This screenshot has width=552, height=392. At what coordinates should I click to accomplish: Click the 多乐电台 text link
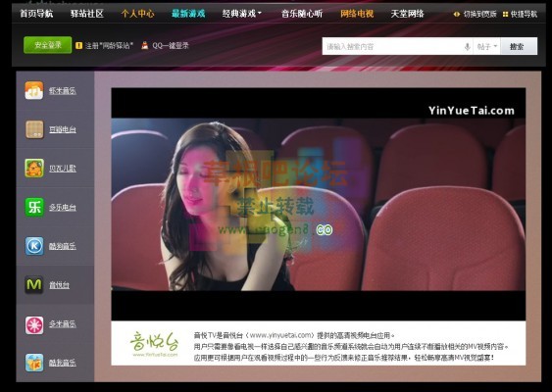pyautogui.click(x=63, y=207)
